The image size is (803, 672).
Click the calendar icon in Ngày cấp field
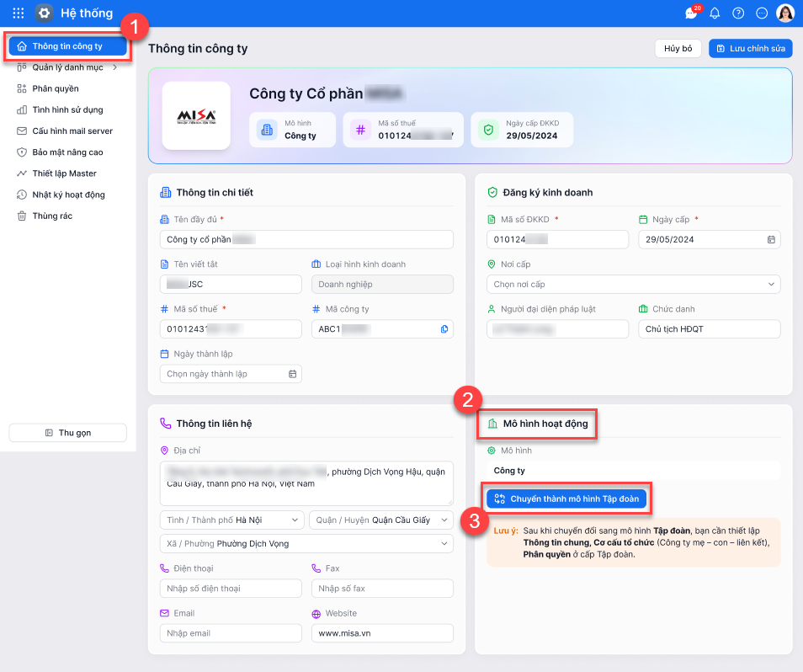tap(771, 240)
